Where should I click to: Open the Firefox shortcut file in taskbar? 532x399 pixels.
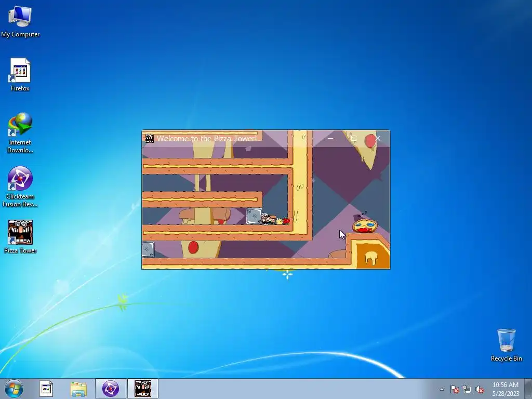(x=46, y=389)
